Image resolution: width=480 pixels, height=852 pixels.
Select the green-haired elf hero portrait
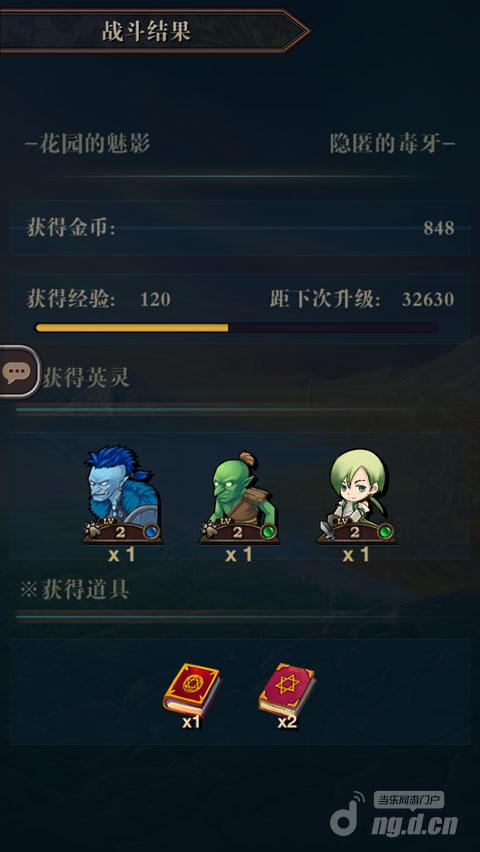tap(357, 496)
